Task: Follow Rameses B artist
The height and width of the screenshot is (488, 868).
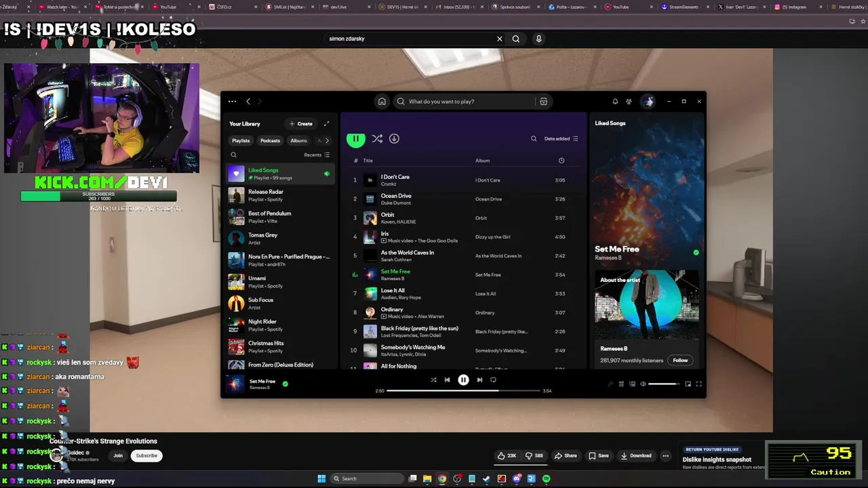Action: tap(680, 361)
